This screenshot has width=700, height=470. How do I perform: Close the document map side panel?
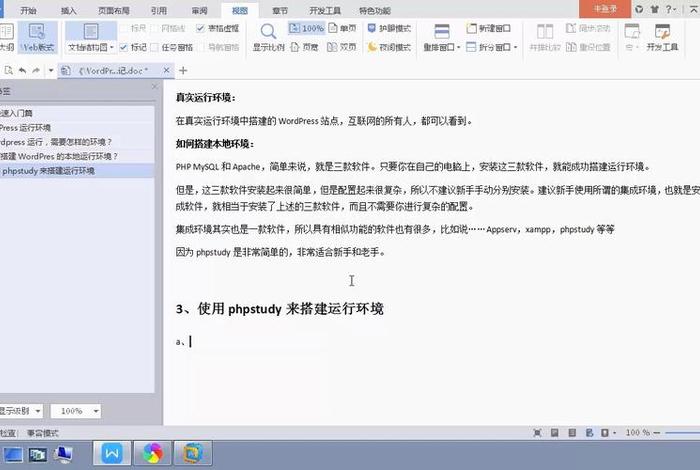pos(155,87)
